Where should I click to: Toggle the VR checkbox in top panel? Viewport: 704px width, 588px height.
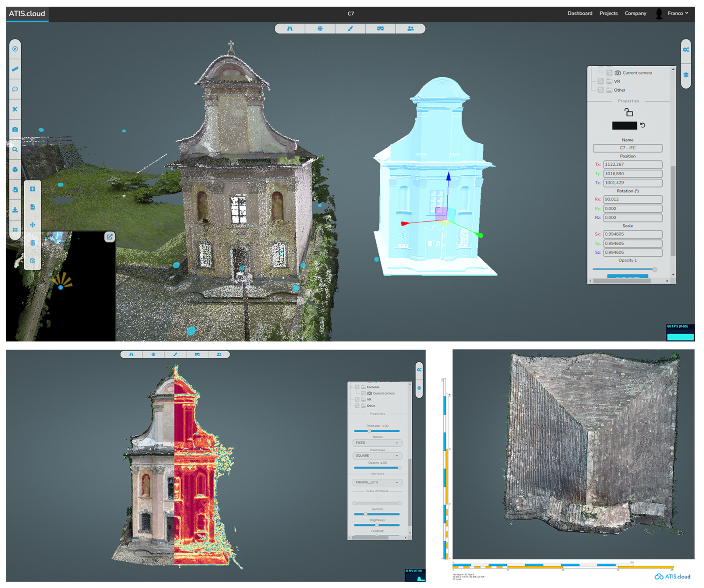pos(600,81)
